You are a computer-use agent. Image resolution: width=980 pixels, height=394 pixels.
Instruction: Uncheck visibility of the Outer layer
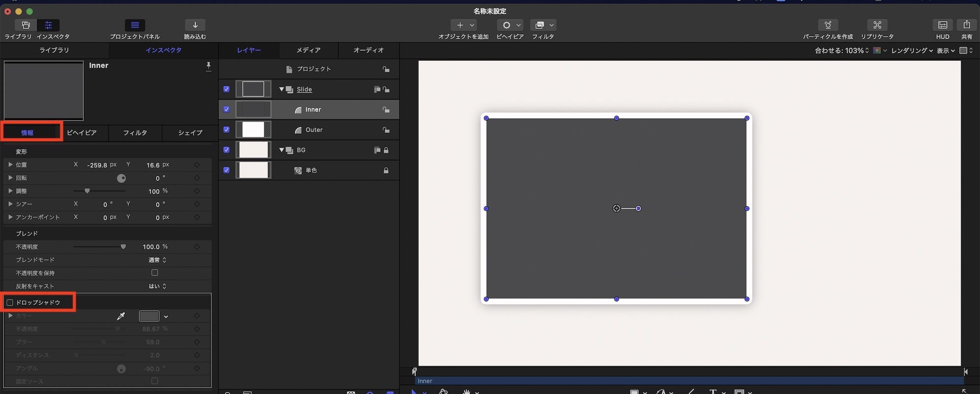coord(226,130)
